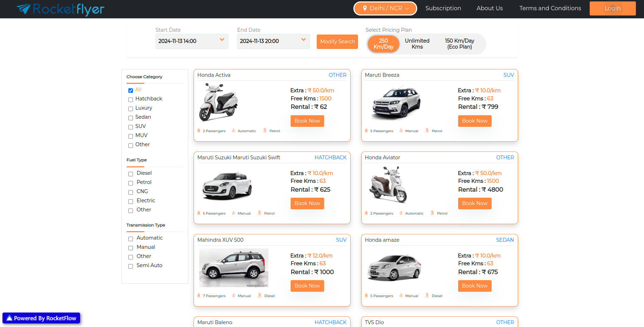Click the transmission icon on Honda amaze card
This screenshot has width=644, height=327.
point(401,296)
